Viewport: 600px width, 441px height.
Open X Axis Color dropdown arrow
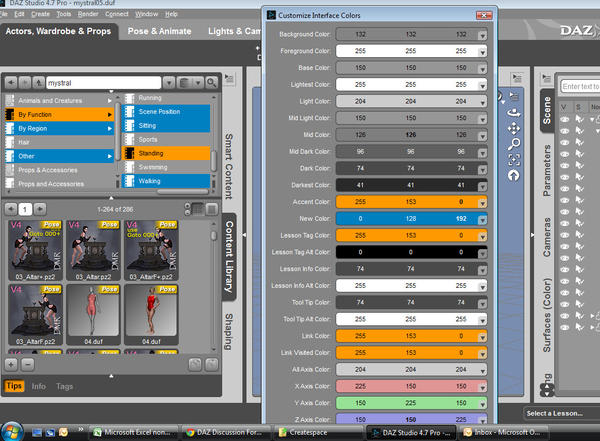tap(482, 388)
